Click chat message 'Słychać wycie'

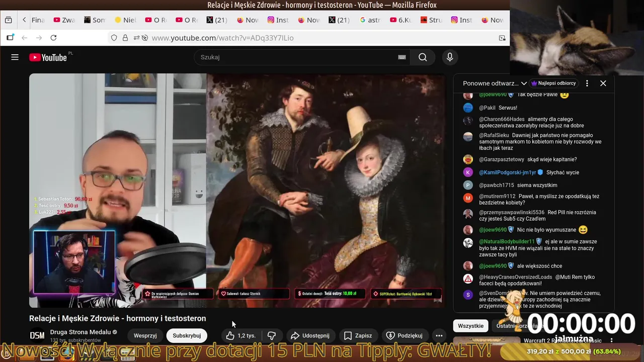click(562, 172)
